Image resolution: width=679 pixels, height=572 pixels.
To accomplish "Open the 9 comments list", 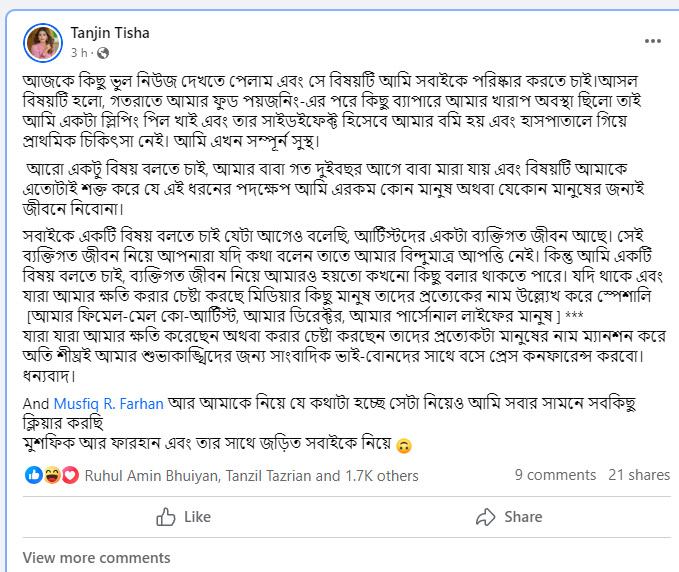I will click(x=555, y=476).
